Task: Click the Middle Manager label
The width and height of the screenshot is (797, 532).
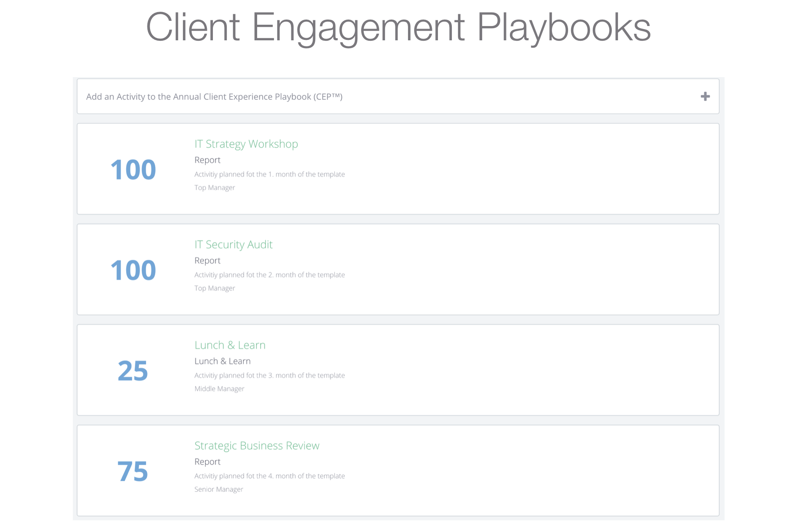Action: (219, 389)
